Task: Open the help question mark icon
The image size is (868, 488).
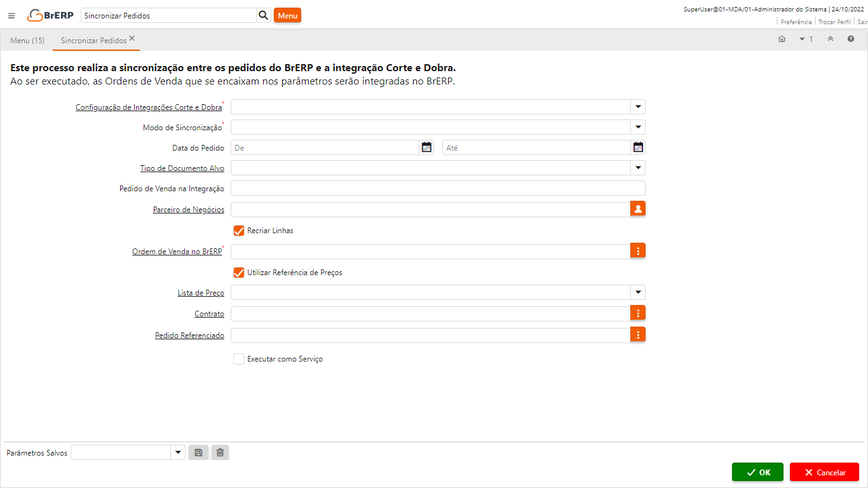Action: [x=850, y=39]
